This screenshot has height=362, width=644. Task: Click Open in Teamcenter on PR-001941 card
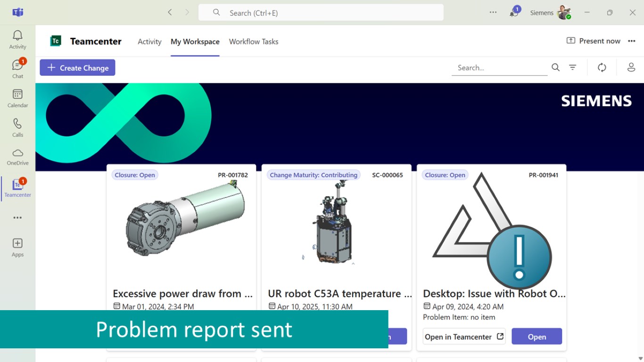click(x=464, y=337)
